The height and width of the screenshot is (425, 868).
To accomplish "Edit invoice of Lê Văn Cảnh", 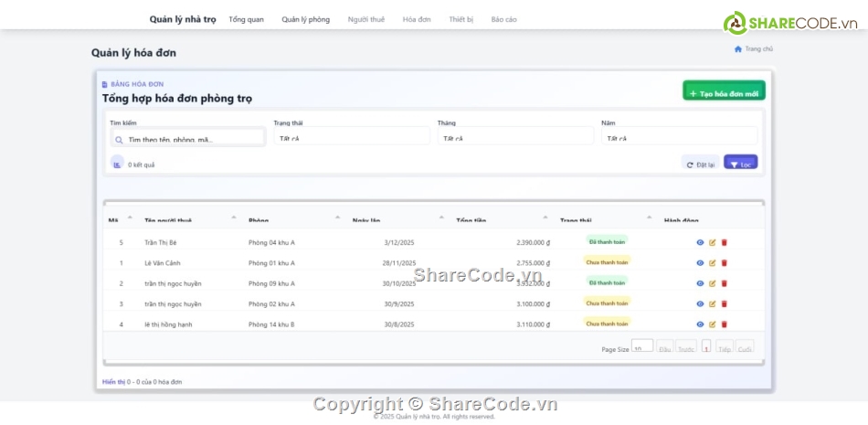I will coord(713,262).
